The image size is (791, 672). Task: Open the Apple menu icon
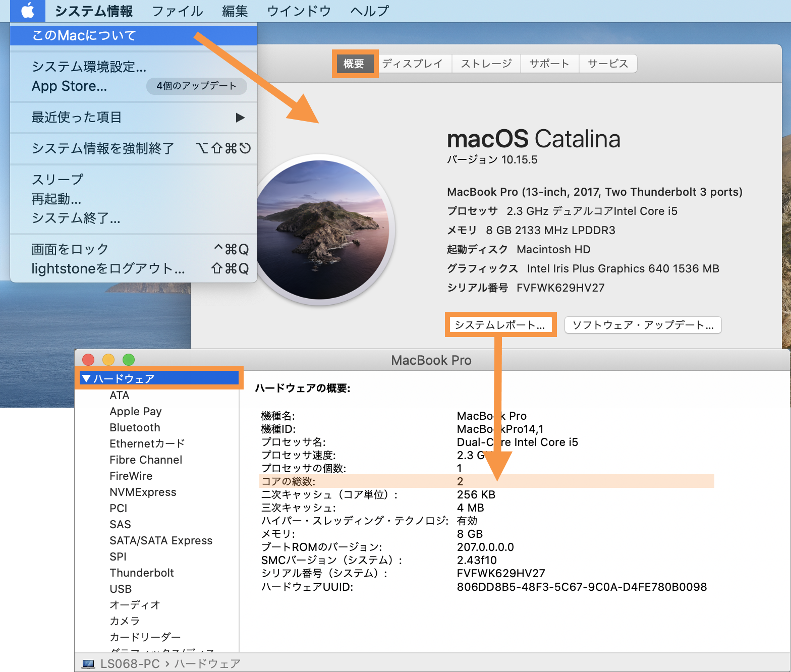click(x=28, y=11)
